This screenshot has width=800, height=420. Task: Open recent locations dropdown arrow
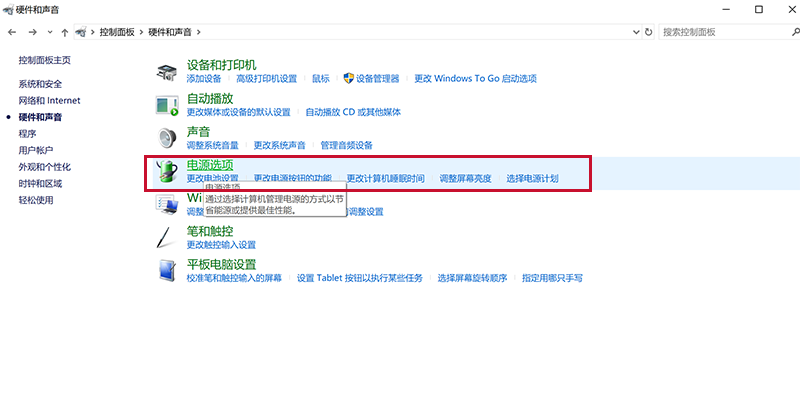coord(50,32)
